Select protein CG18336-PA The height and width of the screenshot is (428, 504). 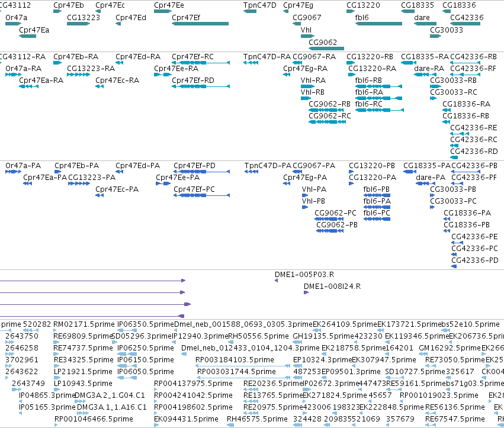(447, 219)
